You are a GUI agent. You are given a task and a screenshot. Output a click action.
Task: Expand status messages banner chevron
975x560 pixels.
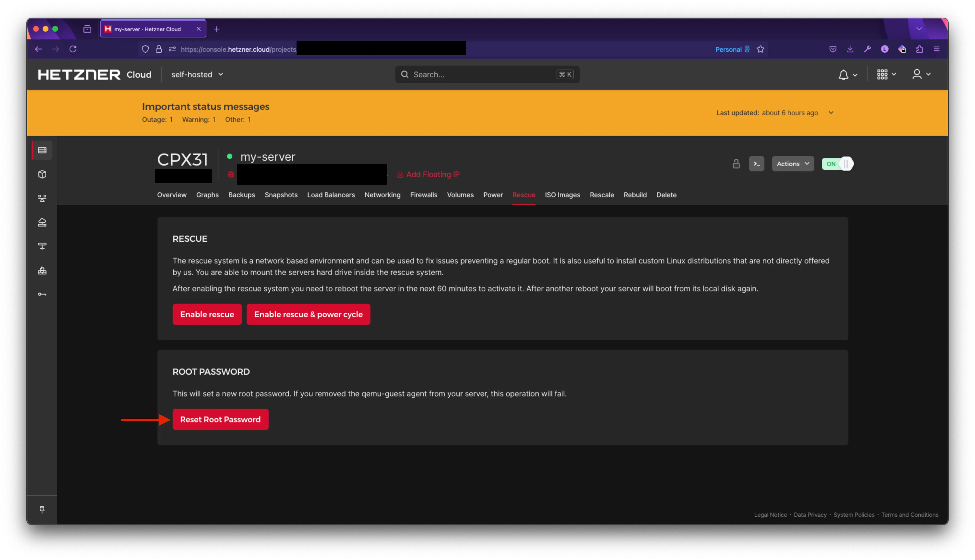point(831,113)
